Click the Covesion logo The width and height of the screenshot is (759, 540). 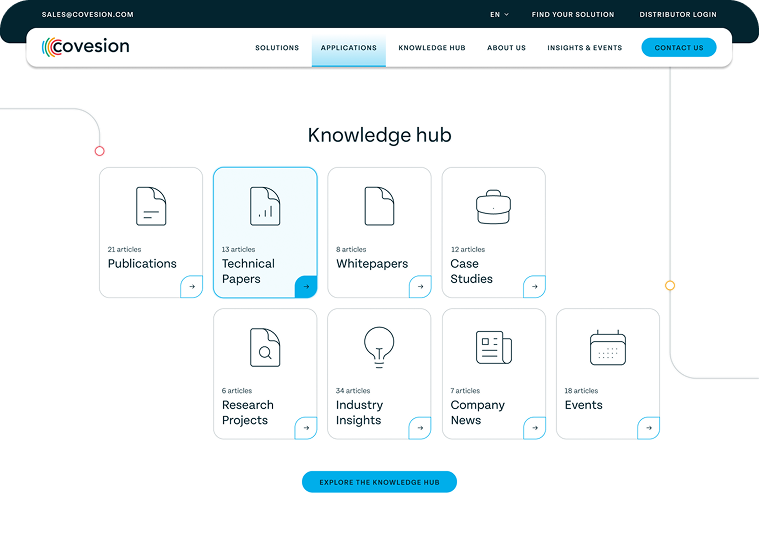86,47
